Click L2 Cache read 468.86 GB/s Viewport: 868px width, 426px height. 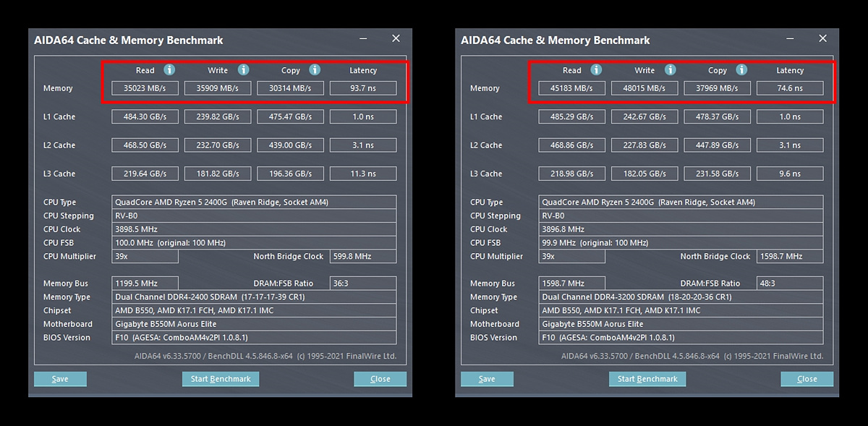pos(572,145)
